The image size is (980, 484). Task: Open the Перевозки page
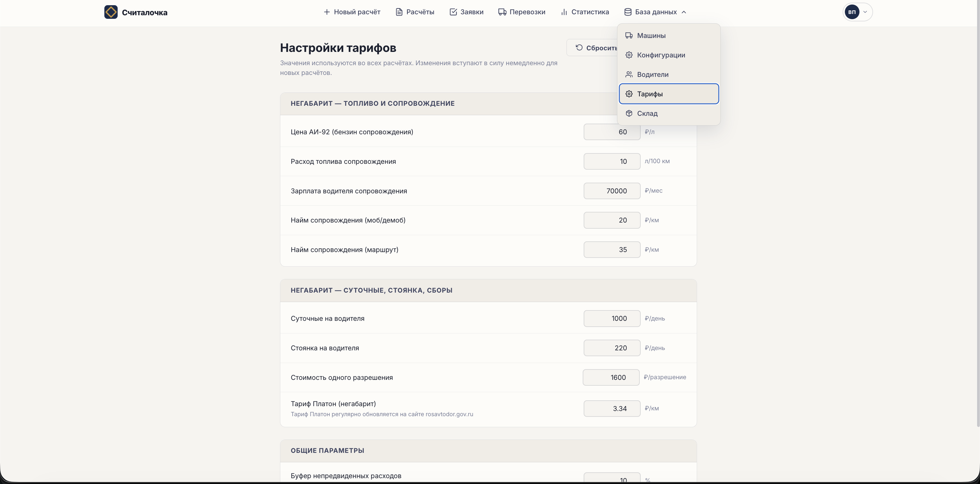(521, 12)
